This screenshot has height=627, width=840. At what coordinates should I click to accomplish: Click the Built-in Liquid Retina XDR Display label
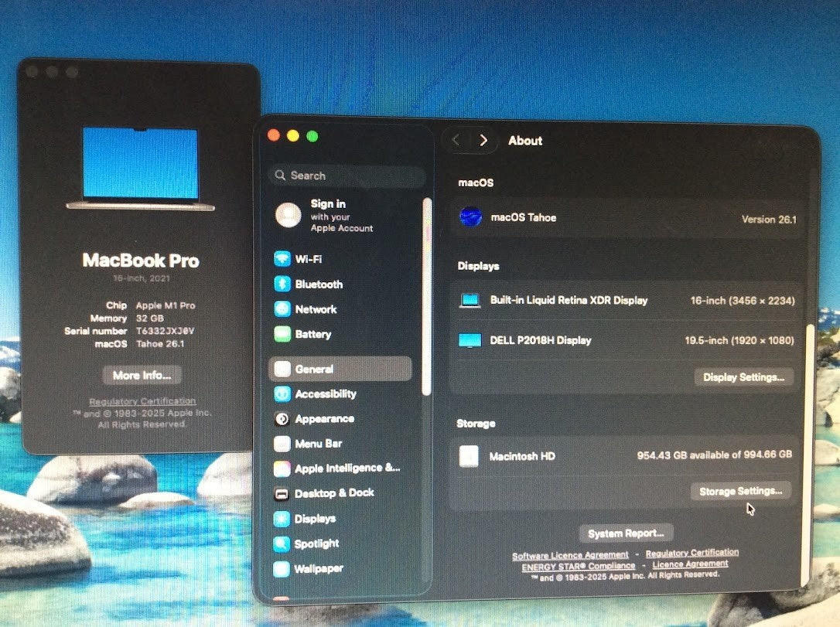tap(569, 301)
